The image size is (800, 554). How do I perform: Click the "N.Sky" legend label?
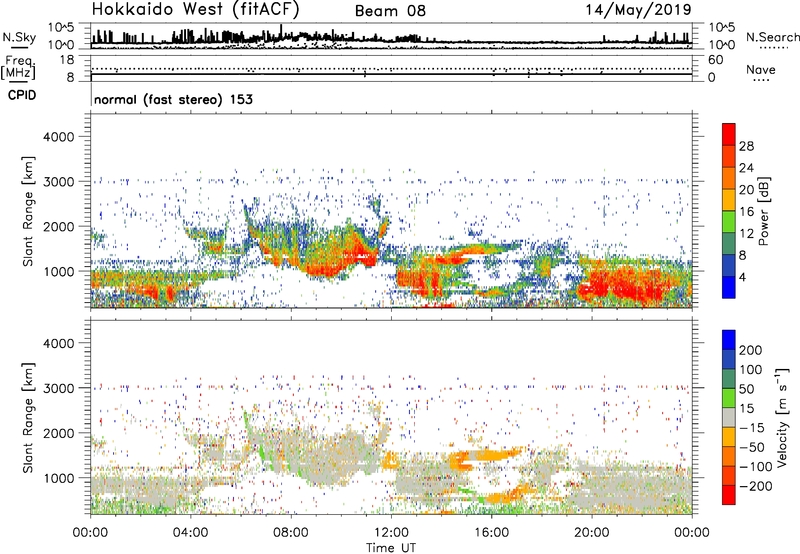pos(19,37)
